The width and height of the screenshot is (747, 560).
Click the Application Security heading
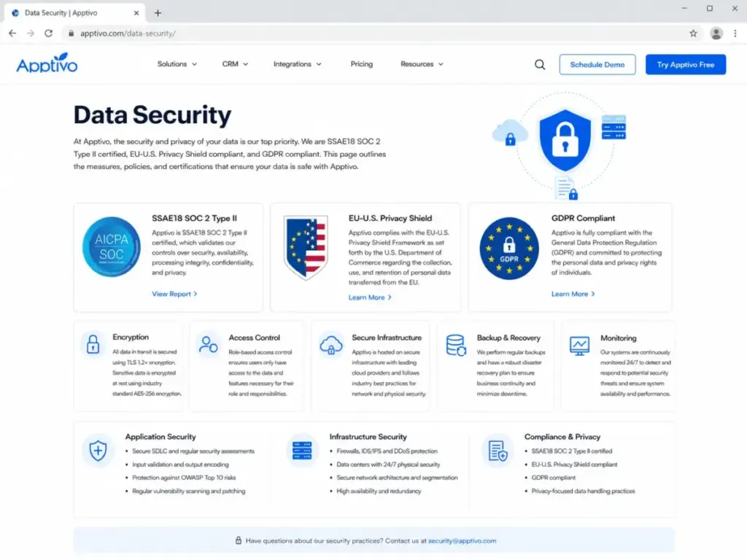160,436
